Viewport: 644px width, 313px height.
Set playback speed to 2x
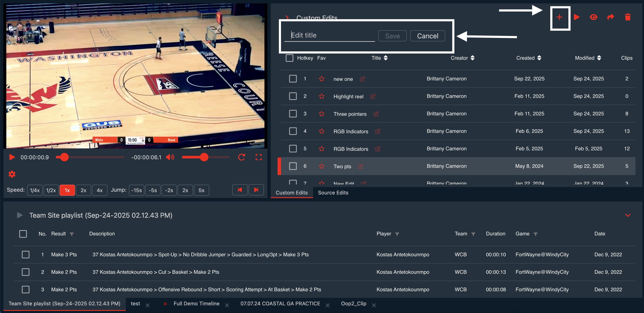[83, 190]
